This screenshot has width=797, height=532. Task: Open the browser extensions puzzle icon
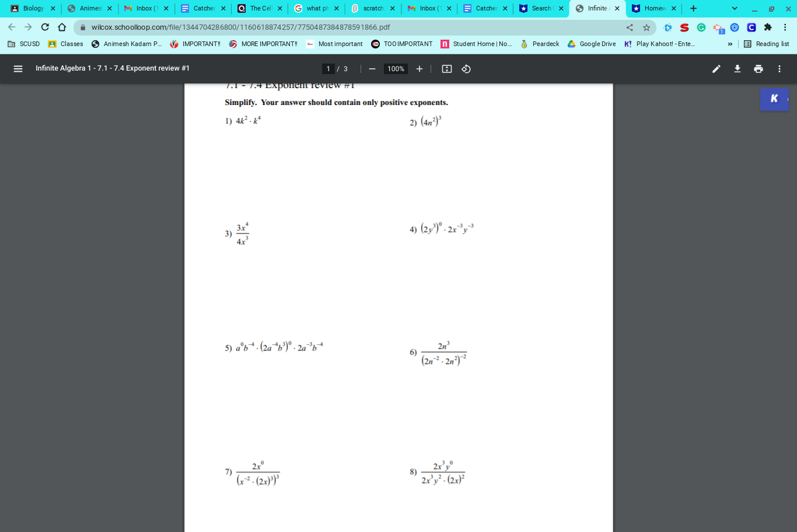point(766,27)
